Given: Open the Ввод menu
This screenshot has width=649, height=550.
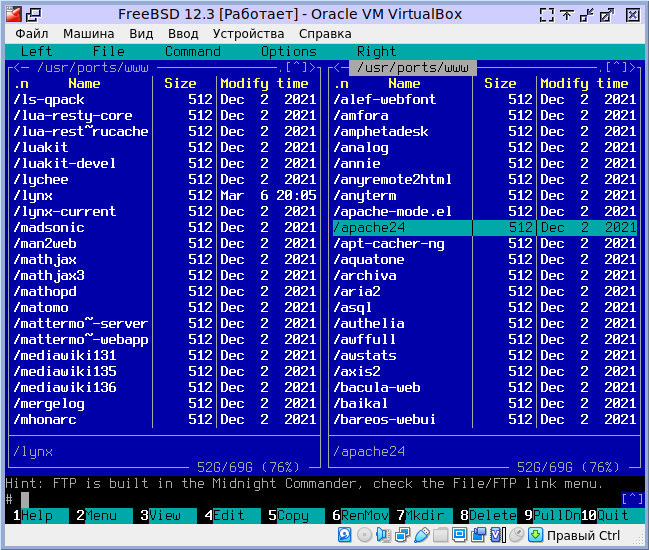Looking at the screenshot, I should coord(183,34).
